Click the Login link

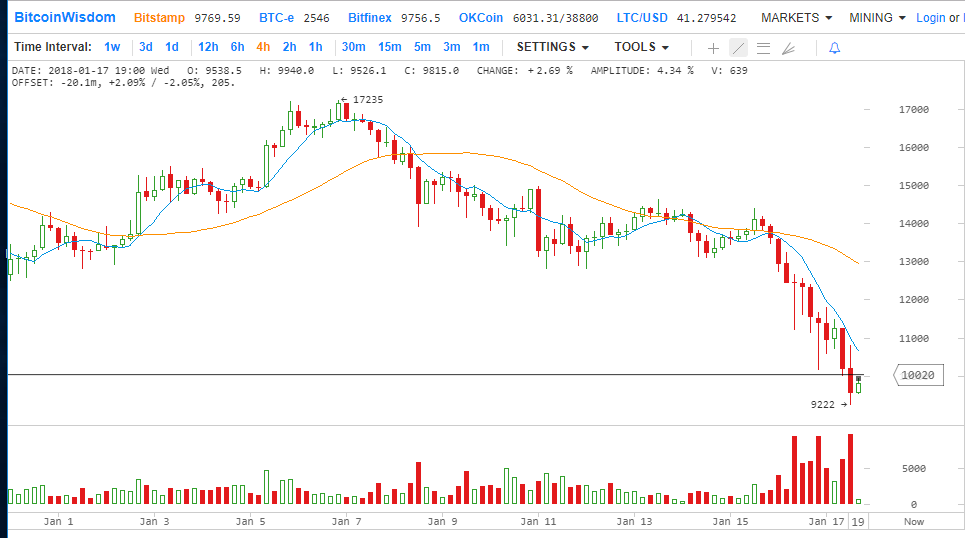coord(930,18)
